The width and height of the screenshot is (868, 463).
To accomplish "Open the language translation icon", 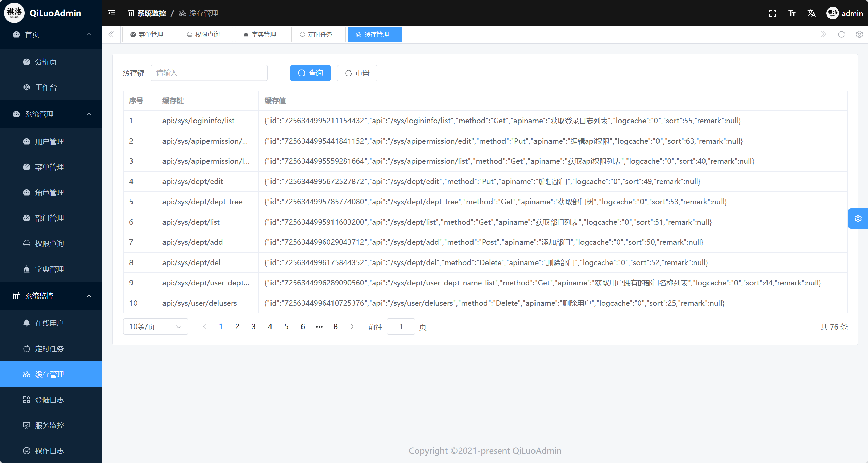I will [x=811, y=13].
